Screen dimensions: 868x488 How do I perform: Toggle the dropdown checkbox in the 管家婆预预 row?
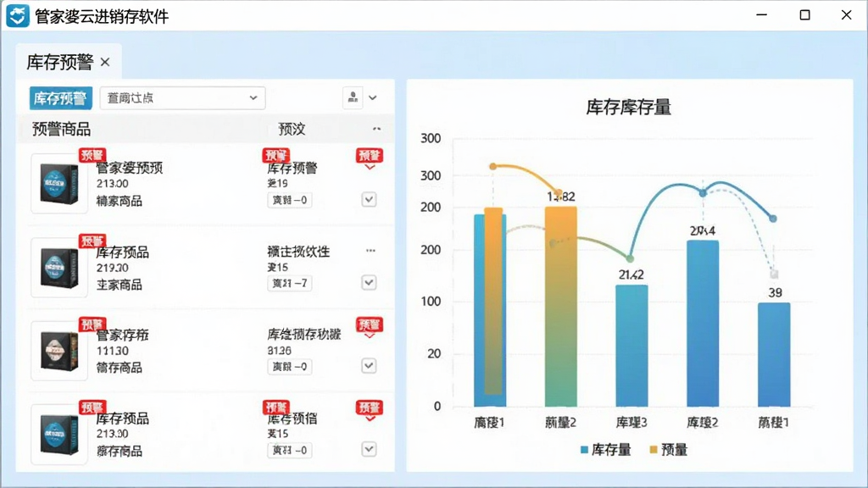(x=370, y=199)
